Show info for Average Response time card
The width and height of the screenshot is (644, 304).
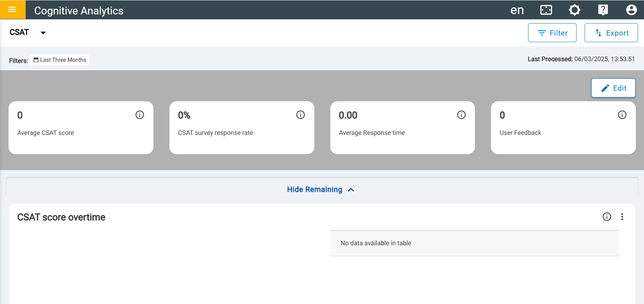(461, 115)
